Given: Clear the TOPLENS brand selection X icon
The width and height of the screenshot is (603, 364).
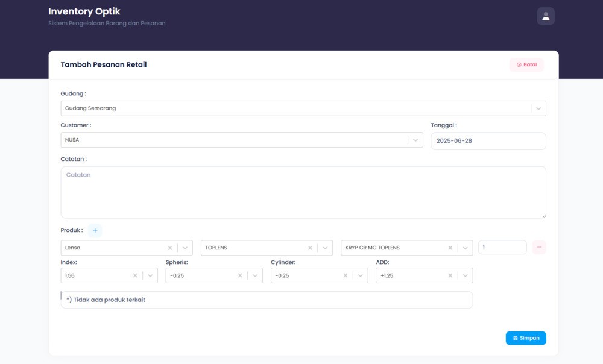Looking at the screenshot, I should (310, 248).
